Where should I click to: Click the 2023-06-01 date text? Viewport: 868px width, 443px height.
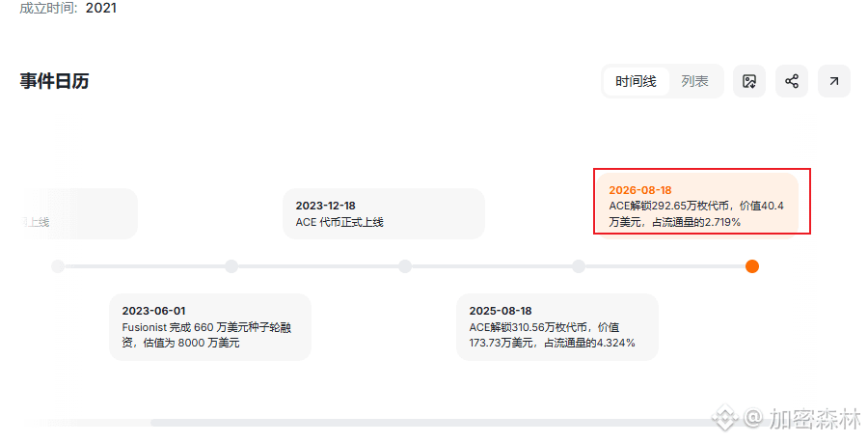pos(154,311)
